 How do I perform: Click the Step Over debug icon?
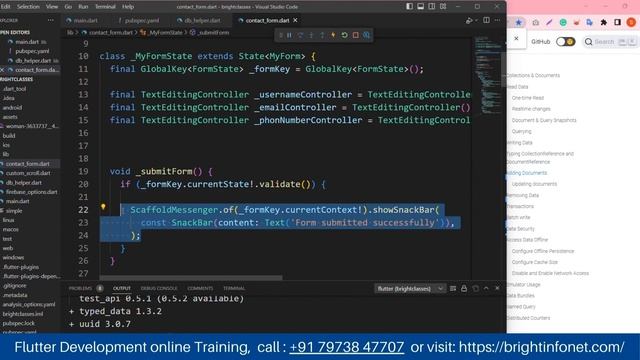click(300, 35)
